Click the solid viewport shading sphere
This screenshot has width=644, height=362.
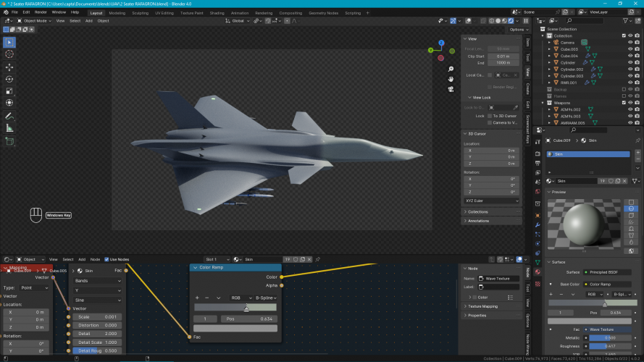click(x=498, y=21)
